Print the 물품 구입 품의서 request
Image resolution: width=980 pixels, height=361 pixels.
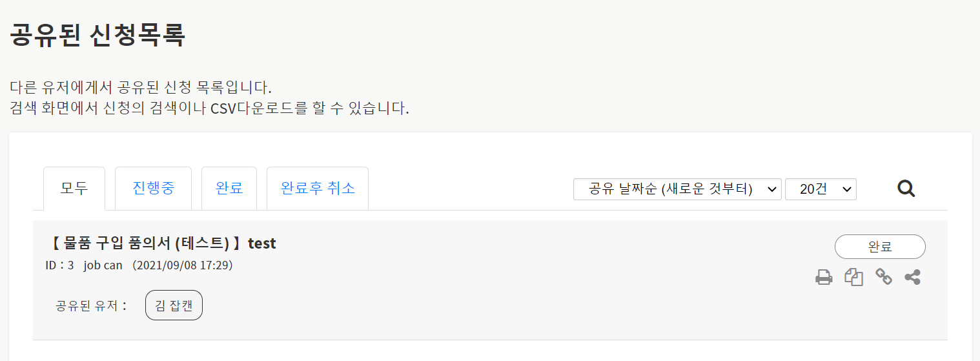[824, 278]
